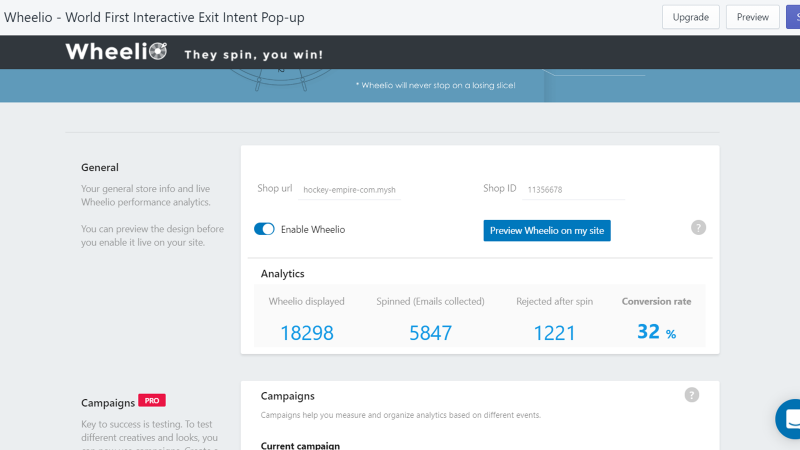Select the 1221 rejected after spin value
The image size is (800, 450).
click(555, 333)
